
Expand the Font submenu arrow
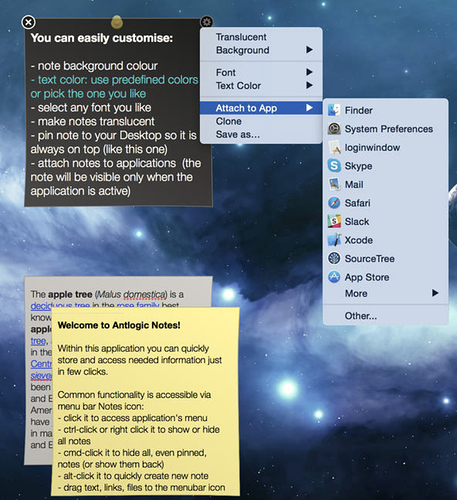click(x=309, y=72)
